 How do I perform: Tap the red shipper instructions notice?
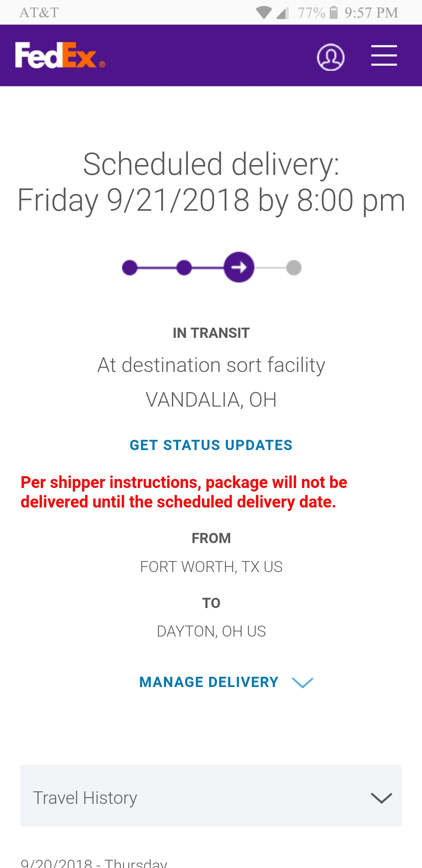184,492
